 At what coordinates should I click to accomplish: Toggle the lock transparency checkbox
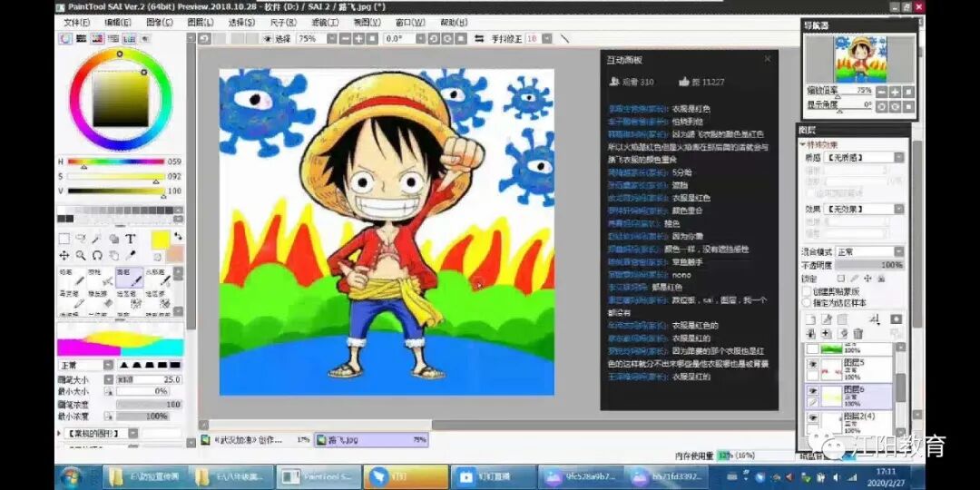840,279
